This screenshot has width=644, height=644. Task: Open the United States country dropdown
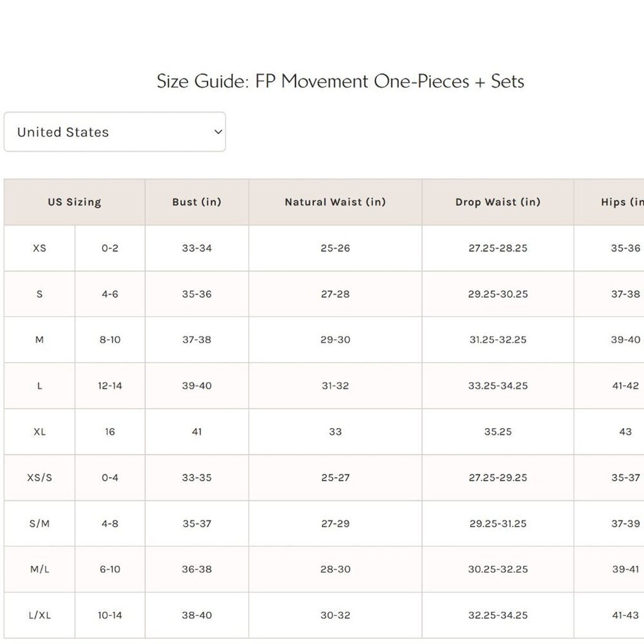click(115, 132)
